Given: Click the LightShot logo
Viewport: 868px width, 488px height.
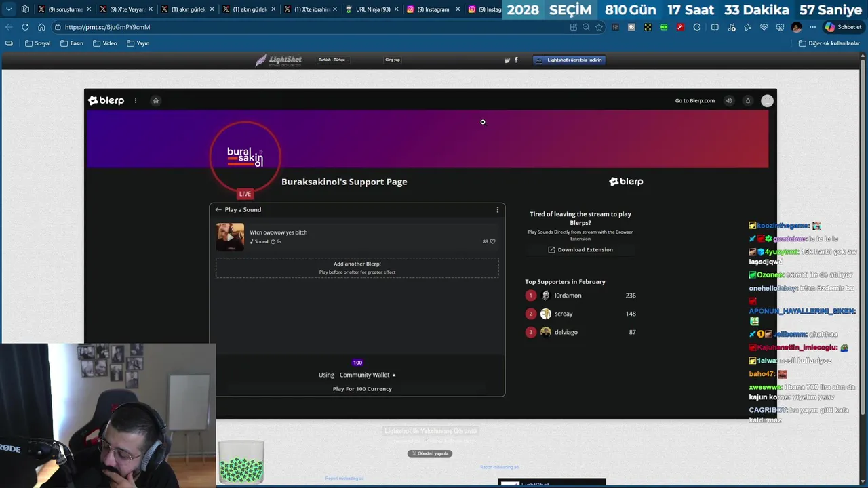Looking at the screenshot, I should [278, 60].
